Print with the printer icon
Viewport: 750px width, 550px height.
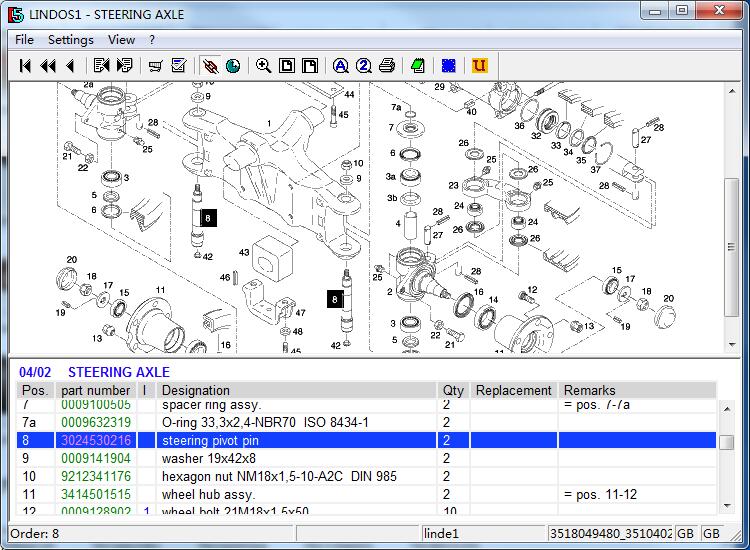click(387, 66)
